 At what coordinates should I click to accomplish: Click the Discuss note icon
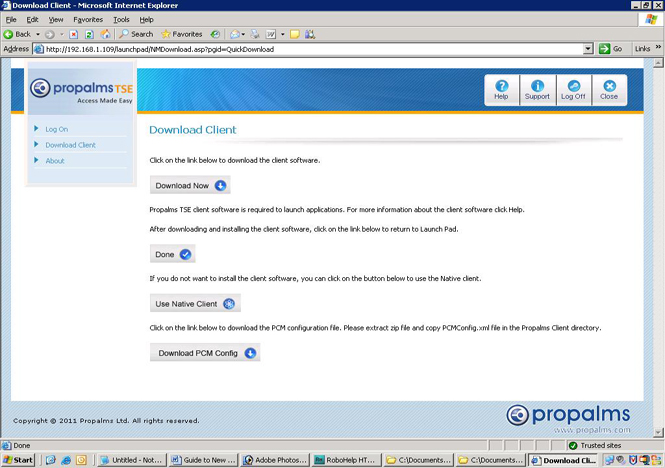295,34
